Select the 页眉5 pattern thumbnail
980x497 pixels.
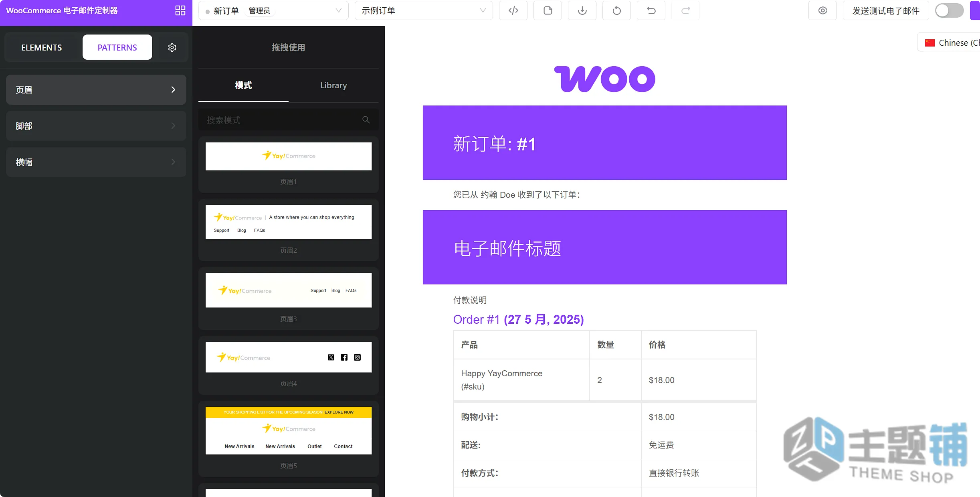289,431
